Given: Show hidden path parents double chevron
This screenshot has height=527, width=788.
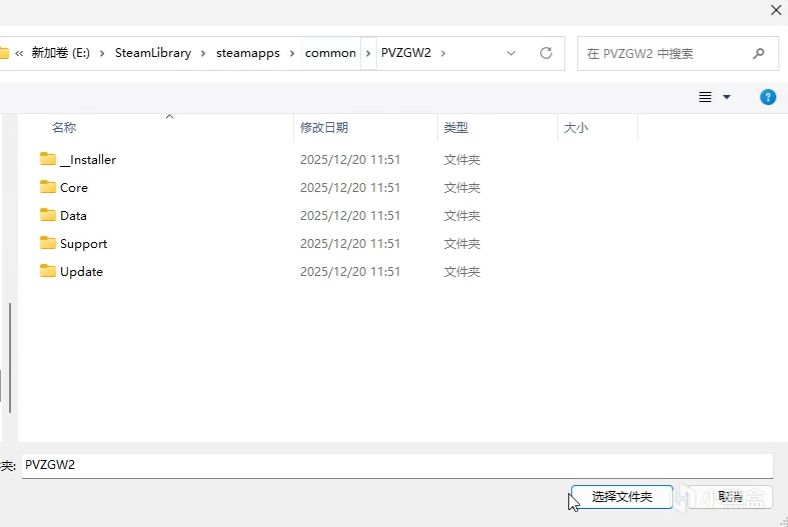Looking at the screenshot, I should pos(19,53).
